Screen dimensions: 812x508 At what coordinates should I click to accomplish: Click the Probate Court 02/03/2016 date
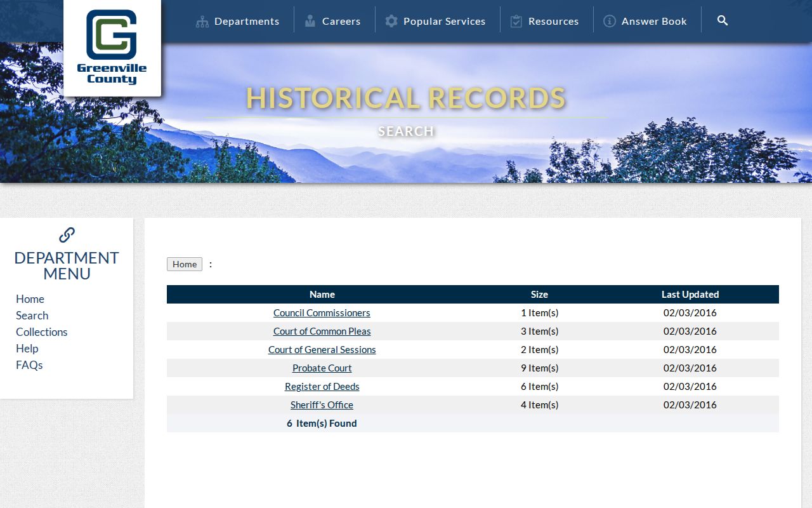690,368
